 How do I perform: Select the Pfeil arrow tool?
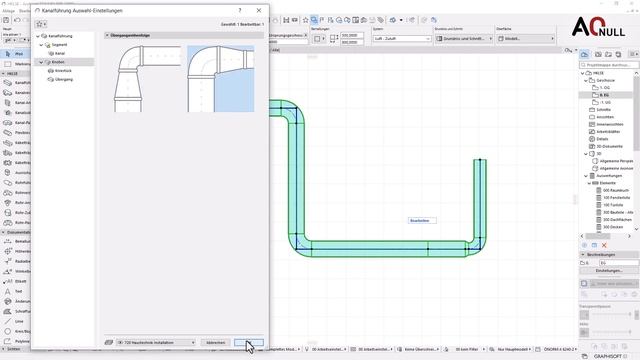[x=15, y=54]
